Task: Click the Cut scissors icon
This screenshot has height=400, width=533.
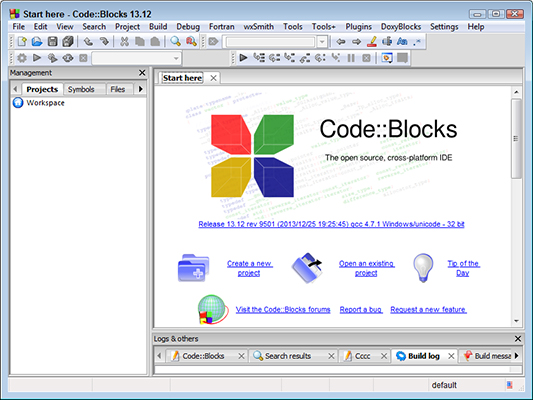Action: (x=124, y=41)
